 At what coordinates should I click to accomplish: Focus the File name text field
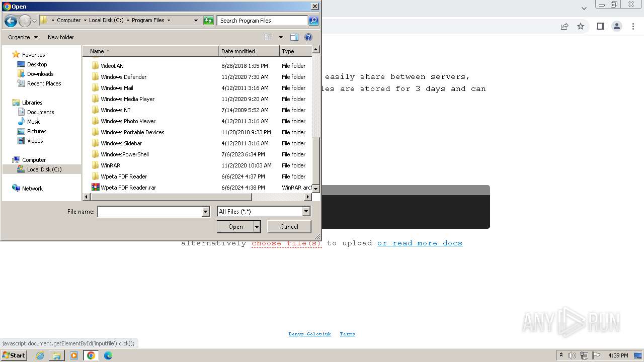149,212
